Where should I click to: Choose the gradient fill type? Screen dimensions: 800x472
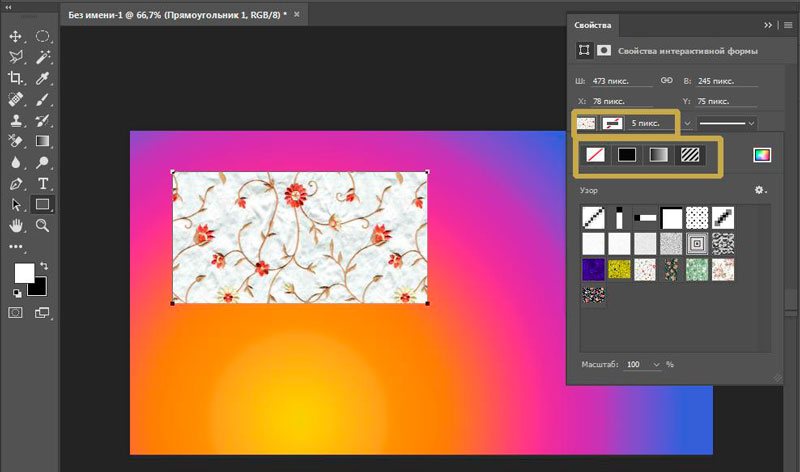658,155
